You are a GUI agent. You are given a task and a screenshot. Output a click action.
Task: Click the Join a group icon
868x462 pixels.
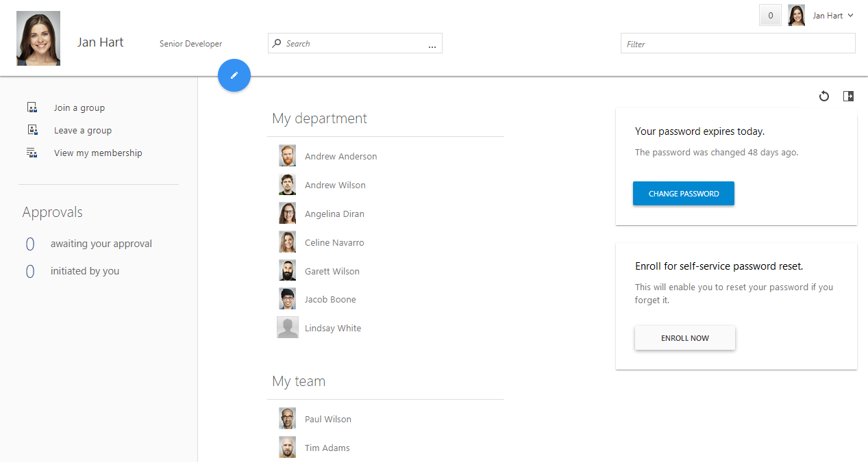(x=32, y=107)
